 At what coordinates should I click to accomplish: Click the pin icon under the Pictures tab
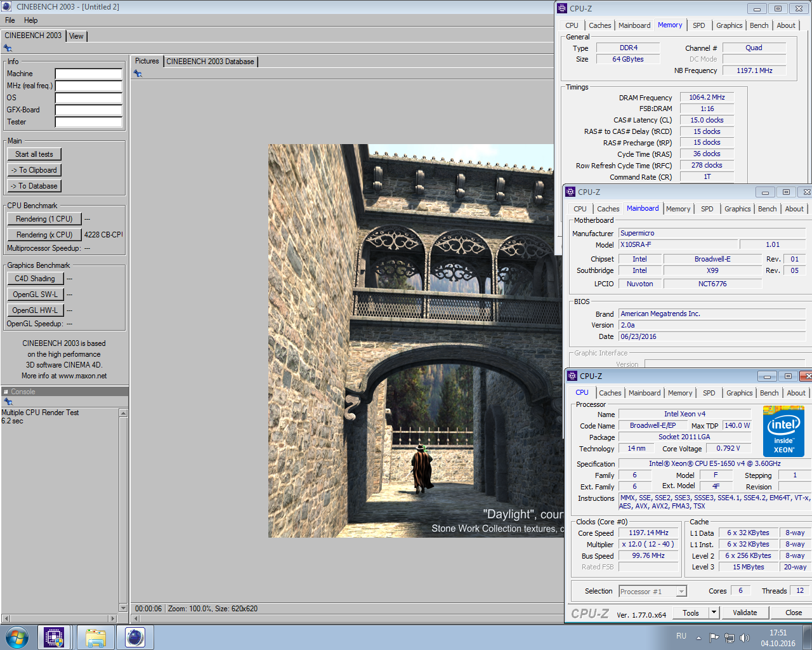pyautogui.click(x=138, y=74)
